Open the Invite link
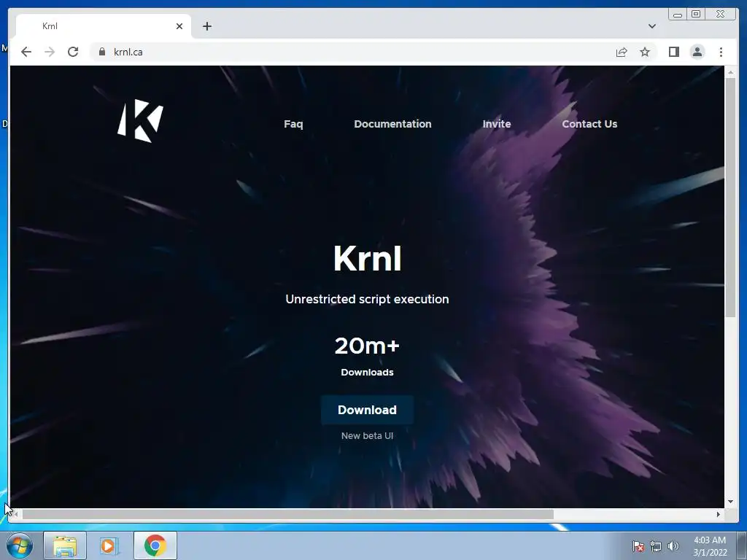 pyautogui.click(x=496, y=124)
